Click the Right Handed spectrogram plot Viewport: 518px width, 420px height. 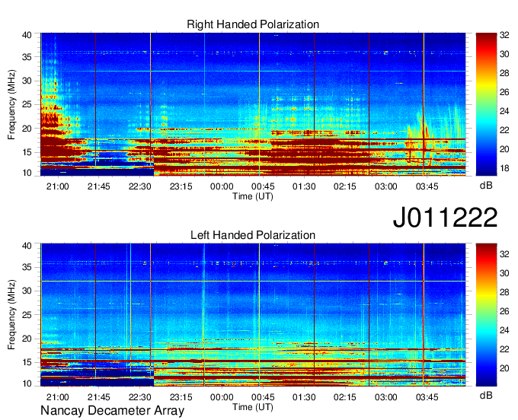click(x=253, y=104)
